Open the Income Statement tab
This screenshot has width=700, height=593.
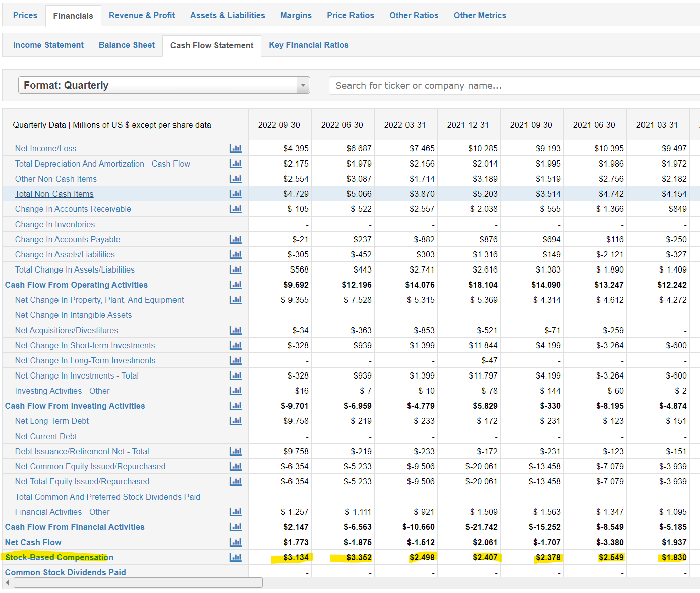click(x=48, y=45)
